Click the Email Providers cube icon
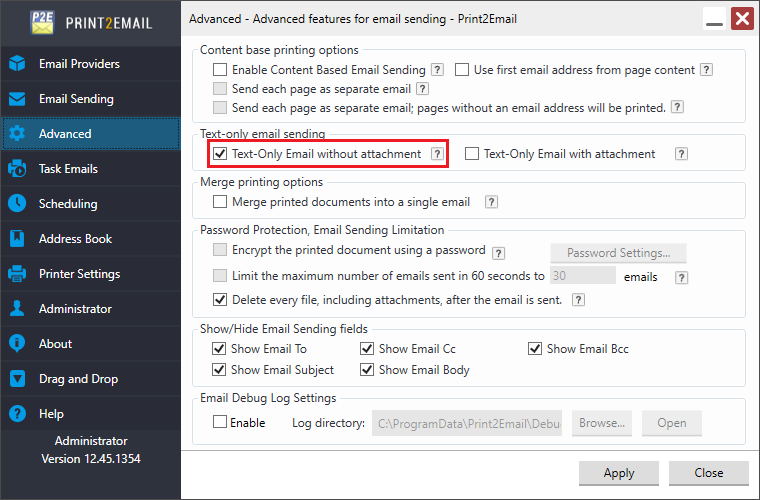This screenshot has height=500, width=760. 17,64
